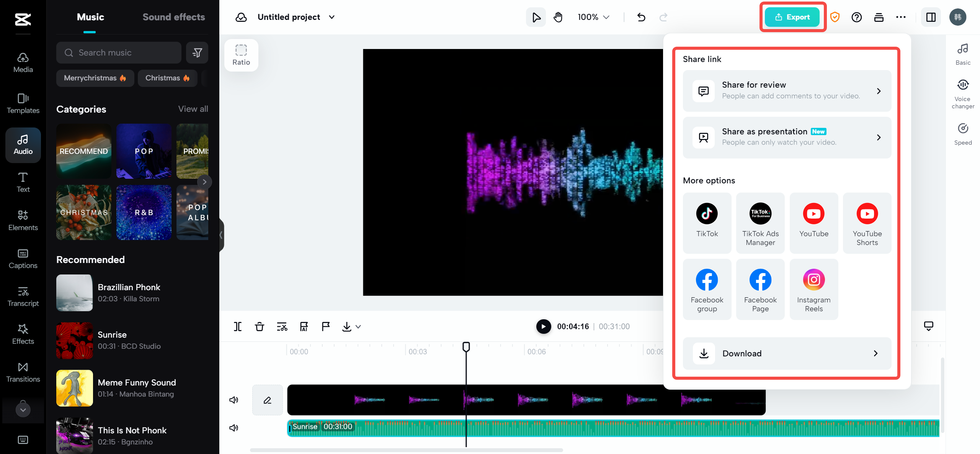Delete the selected clip with the trash icon
Screen dimensions: 980x454
(260, 327)
